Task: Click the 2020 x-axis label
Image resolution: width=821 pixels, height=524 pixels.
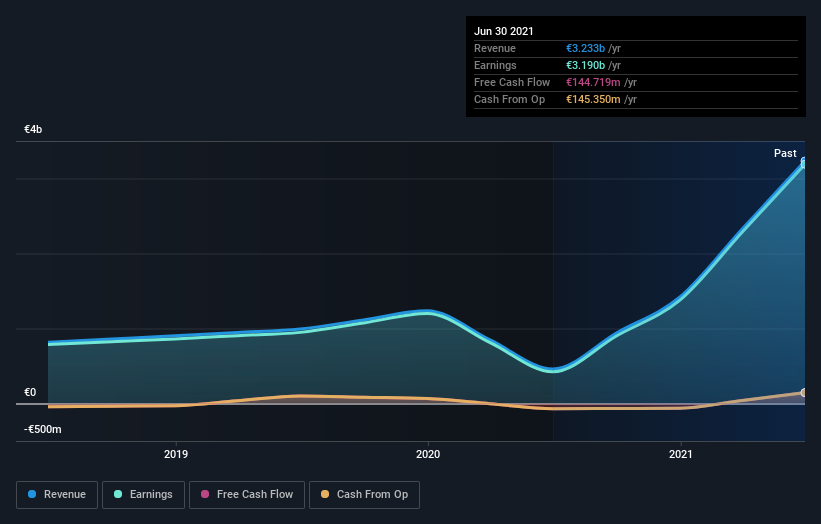Action: (x=428, y=454)
